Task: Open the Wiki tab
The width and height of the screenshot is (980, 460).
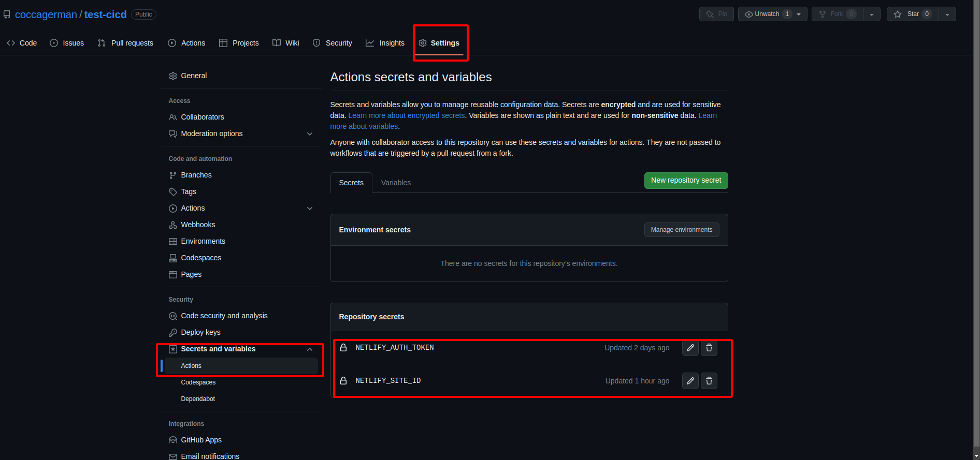Action: 286,43
